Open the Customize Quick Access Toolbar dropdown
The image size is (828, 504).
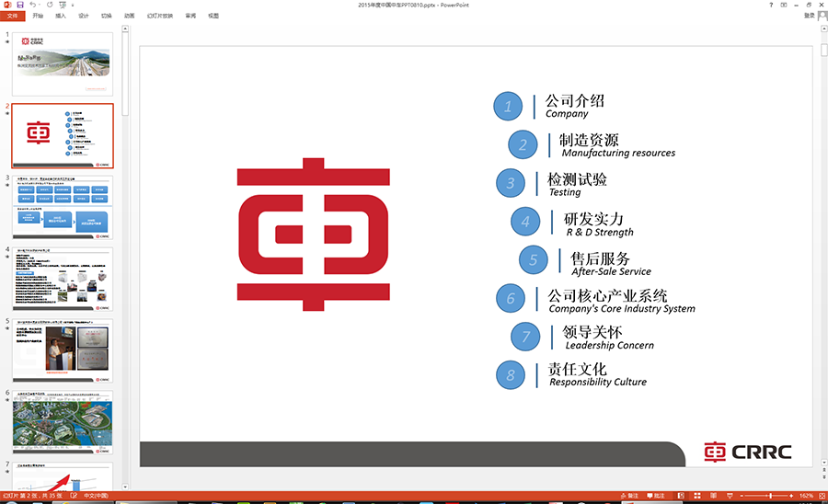coord(73,5)
